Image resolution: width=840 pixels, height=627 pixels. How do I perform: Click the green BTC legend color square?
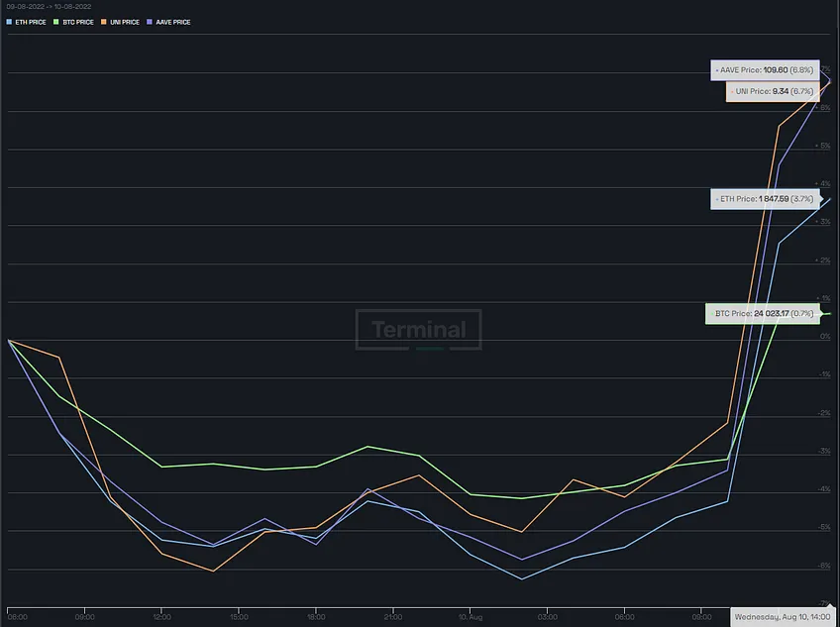click(x=55, y=22)
